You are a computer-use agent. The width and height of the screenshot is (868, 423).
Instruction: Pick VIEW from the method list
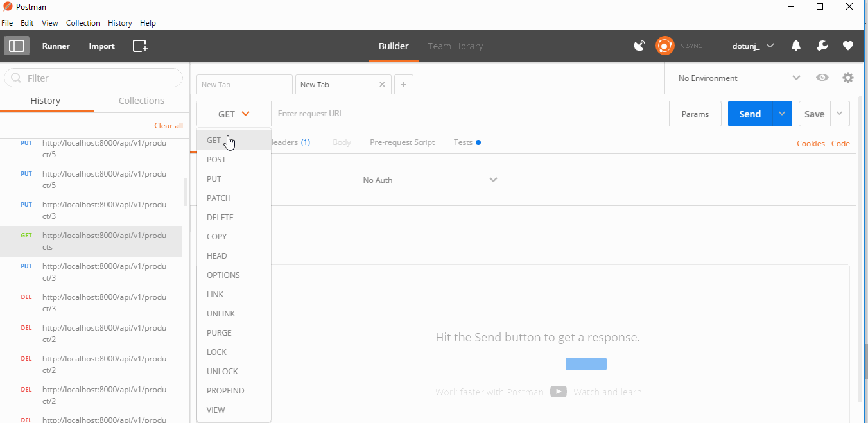pyautogui.click(x=234, y=410)
